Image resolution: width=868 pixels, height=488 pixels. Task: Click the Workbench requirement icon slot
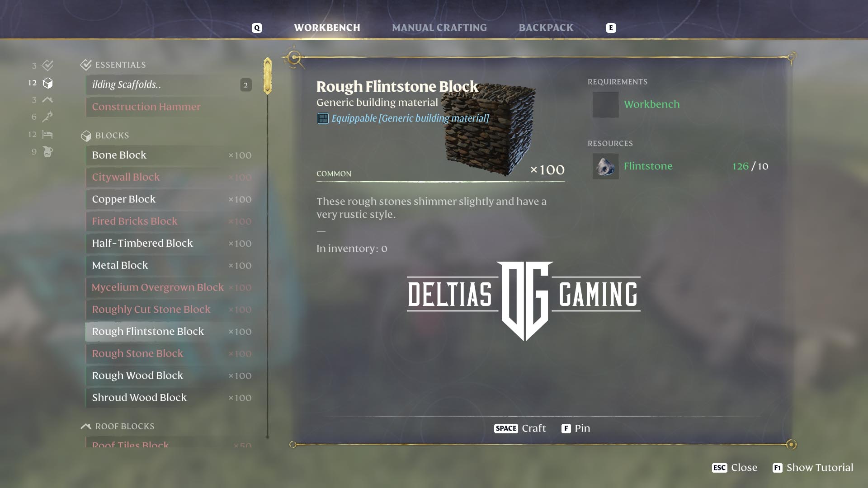point(605,104)
